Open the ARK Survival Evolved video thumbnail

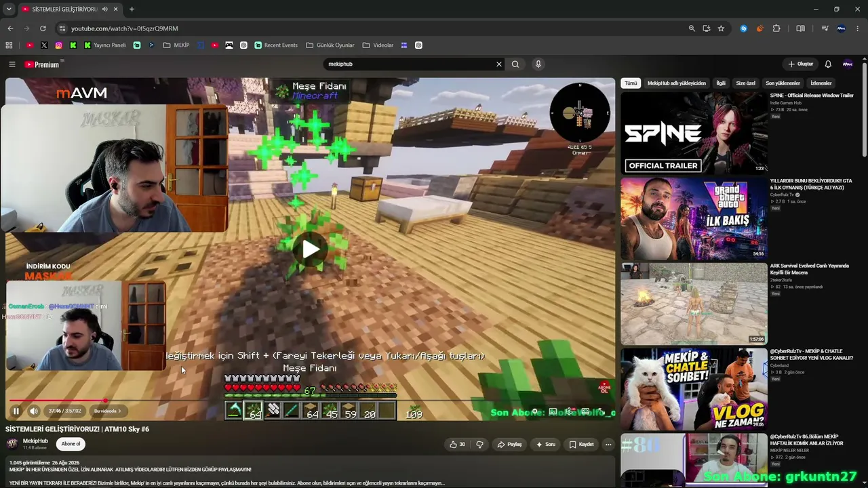point(694,304)
